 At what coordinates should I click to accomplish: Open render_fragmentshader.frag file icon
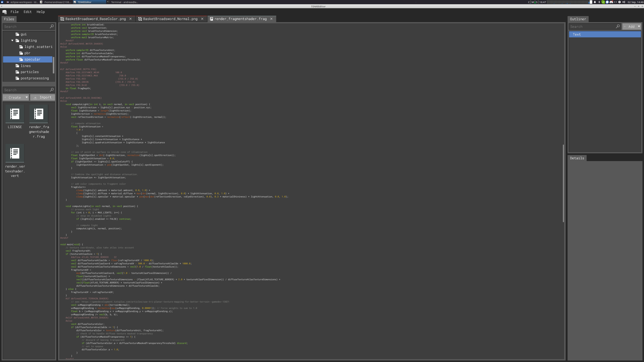pos(39,114)
